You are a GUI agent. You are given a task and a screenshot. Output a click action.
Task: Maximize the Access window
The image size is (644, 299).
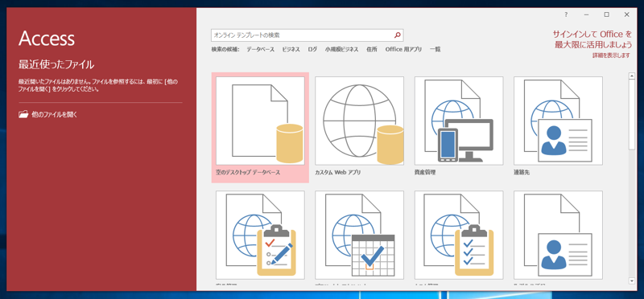click(x=607, y=14)
